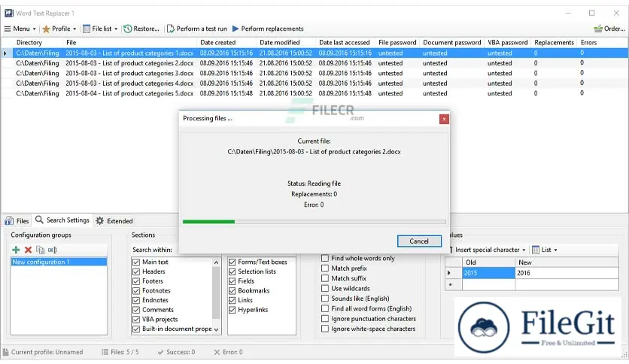Click the Files tab icon

click(9, 221)
